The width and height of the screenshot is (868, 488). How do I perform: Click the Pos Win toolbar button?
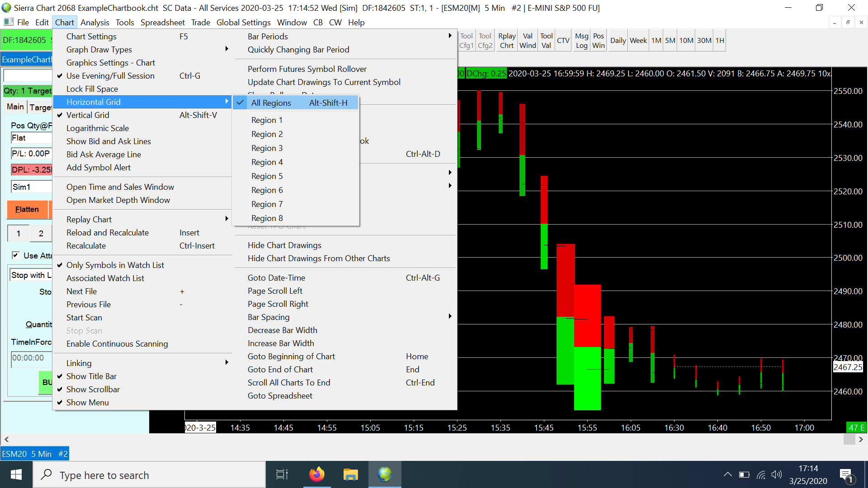pos(598,41)
